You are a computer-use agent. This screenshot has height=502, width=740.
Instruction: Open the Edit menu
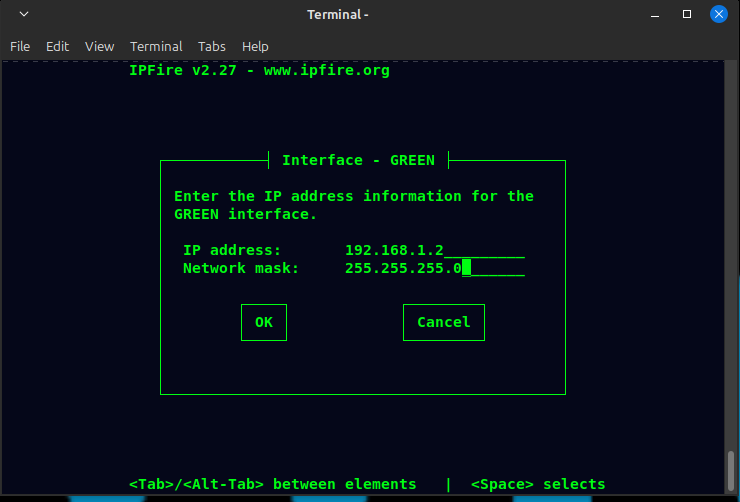(57, 46)
